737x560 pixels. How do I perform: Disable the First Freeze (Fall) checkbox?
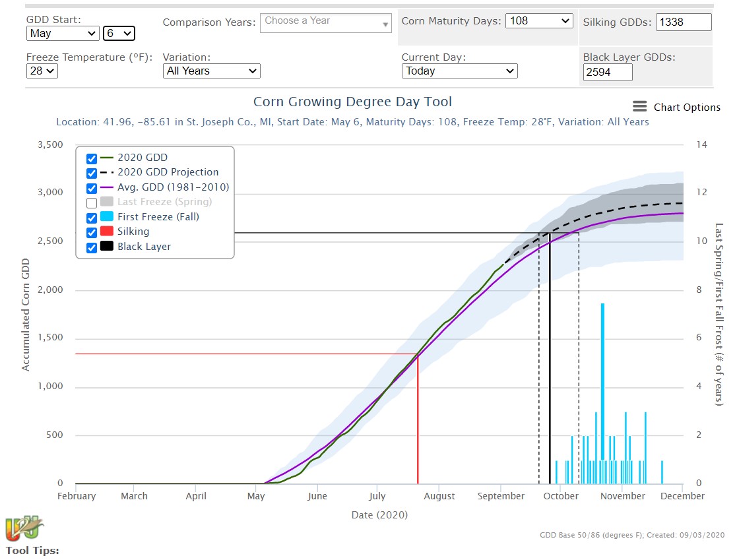pos(91,217)
